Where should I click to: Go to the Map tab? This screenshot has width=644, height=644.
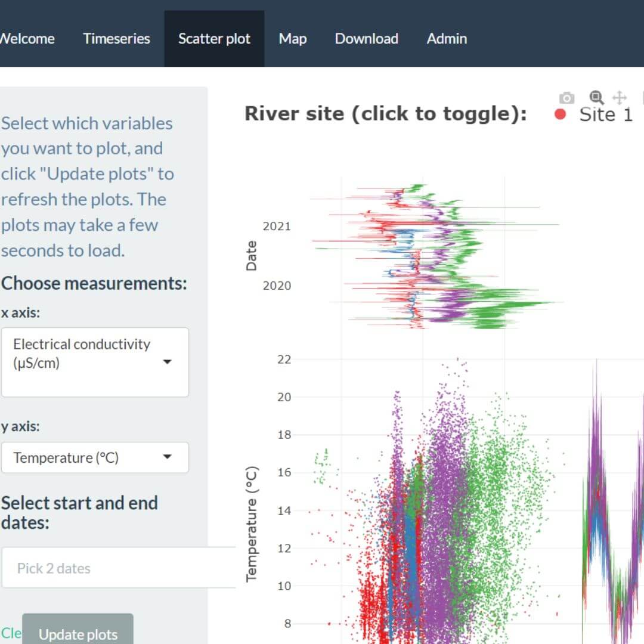point(293,39)
